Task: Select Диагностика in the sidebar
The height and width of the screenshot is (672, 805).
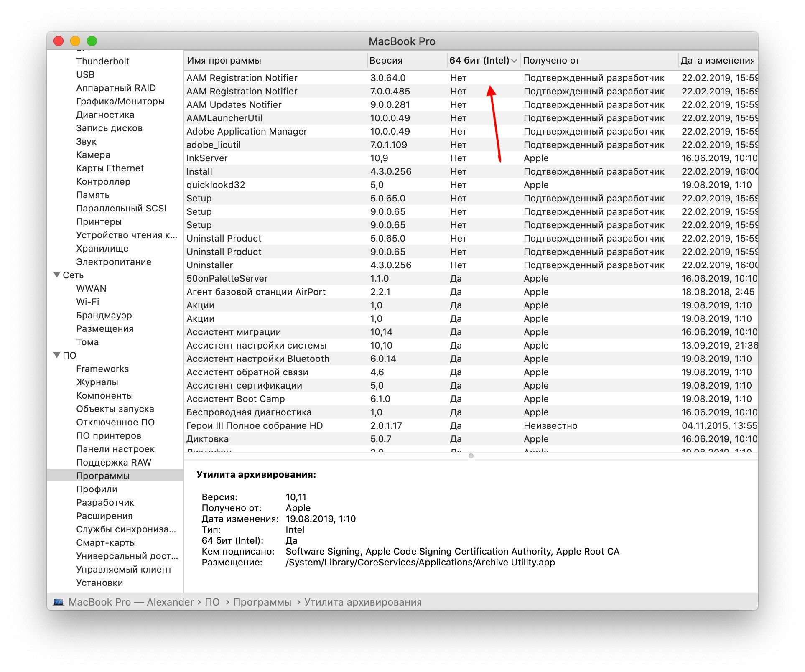Action: point(105,115)
